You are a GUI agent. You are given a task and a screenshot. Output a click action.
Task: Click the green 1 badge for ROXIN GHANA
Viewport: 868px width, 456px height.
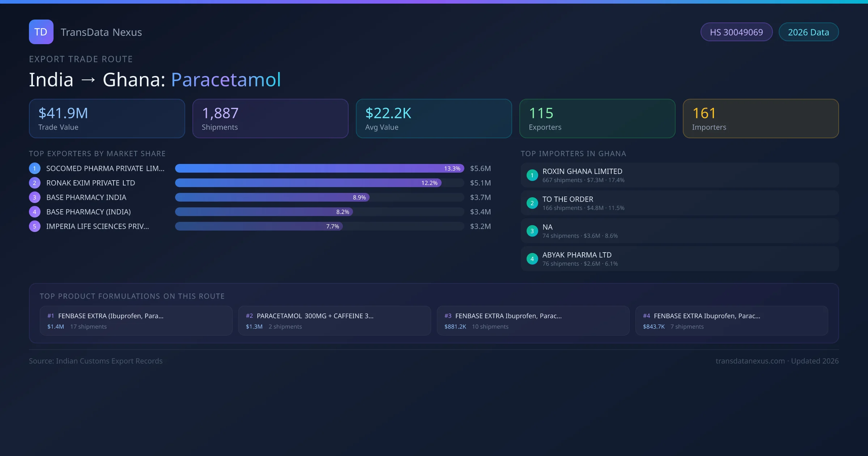pos(532,175)
